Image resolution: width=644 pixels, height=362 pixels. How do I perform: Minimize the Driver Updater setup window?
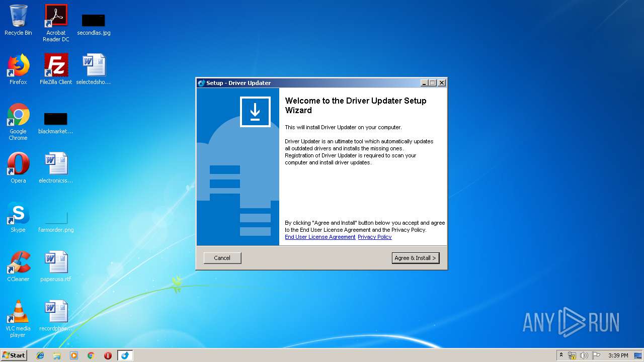tap(424, 83)
